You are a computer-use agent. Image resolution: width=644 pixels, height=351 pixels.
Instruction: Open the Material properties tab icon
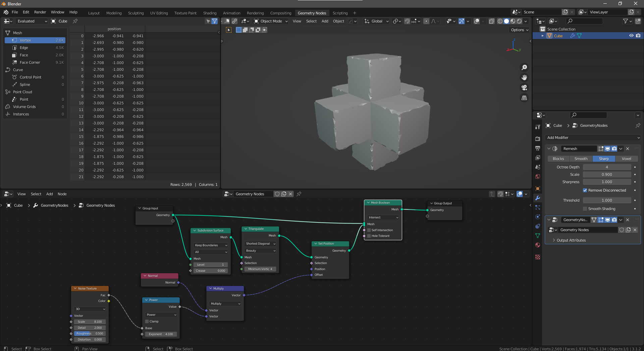(538, 245)
